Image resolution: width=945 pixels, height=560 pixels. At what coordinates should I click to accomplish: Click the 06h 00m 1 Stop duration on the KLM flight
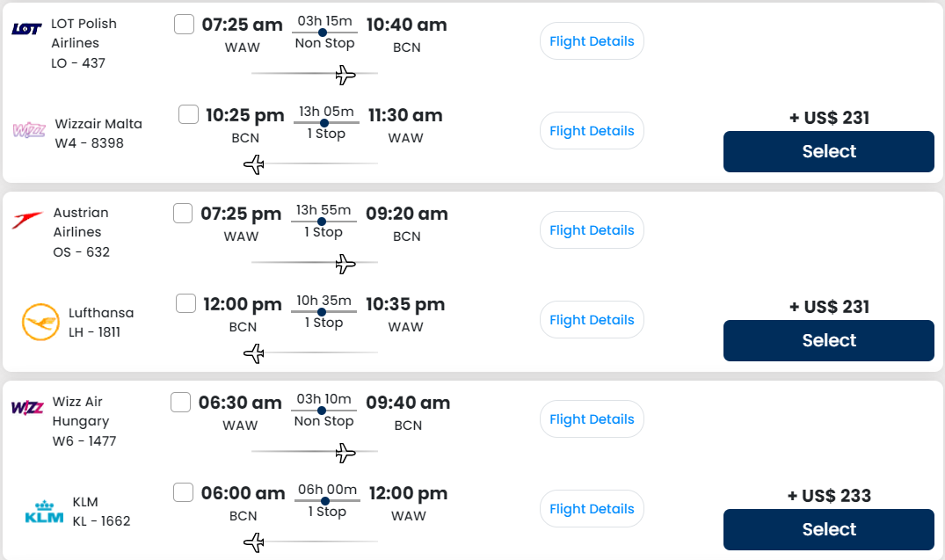click(x=326, y=500)
